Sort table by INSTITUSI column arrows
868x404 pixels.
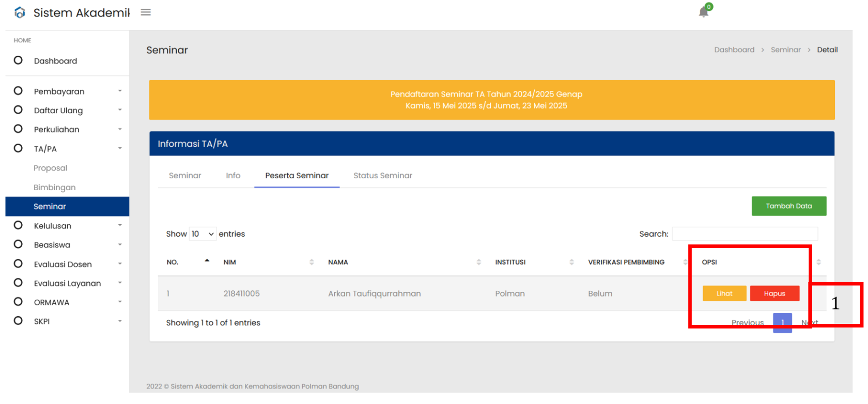click(571, 262)
